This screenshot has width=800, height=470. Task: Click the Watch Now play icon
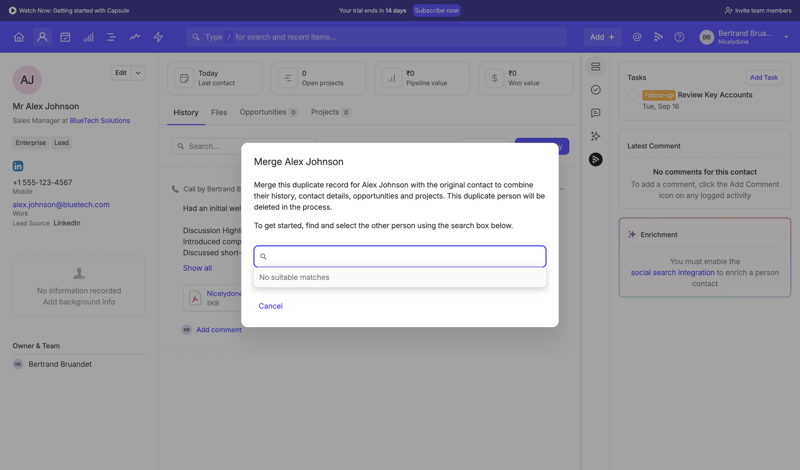[x=12, y=10]
